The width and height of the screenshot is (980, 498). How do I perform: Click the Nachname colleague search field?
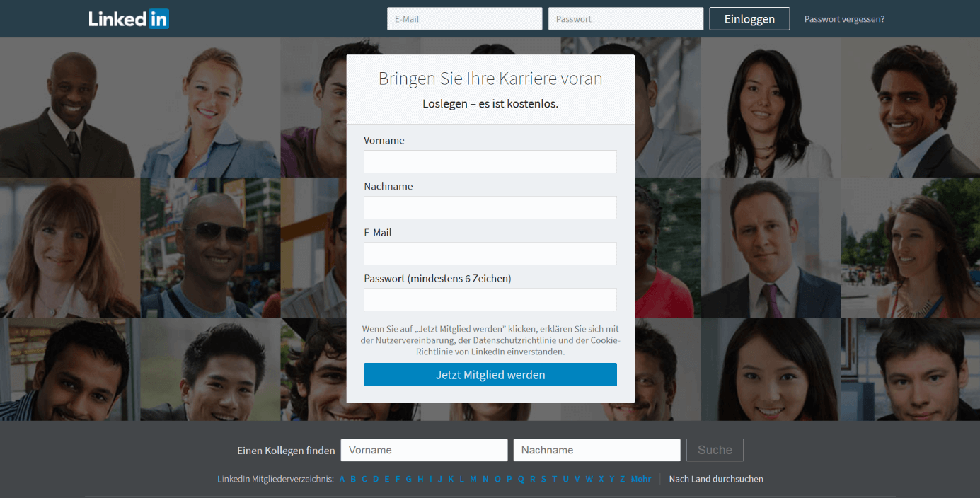[597, 450]
